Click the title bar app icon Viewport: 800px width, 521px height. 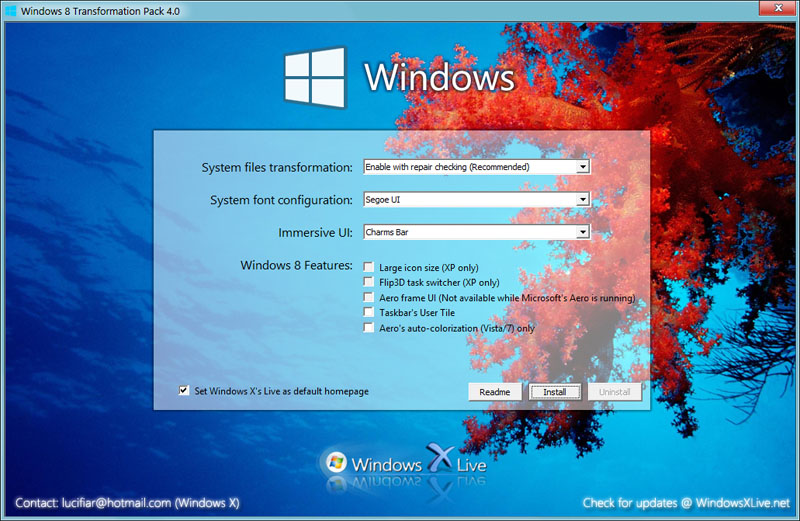(x=11, y=11)
